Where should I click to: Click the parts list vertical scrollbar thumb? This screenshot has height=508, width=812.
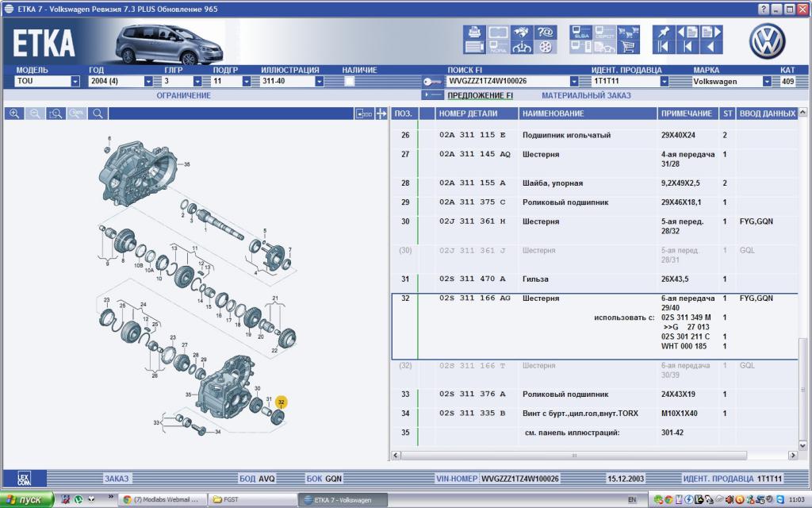tap(802, 390)
